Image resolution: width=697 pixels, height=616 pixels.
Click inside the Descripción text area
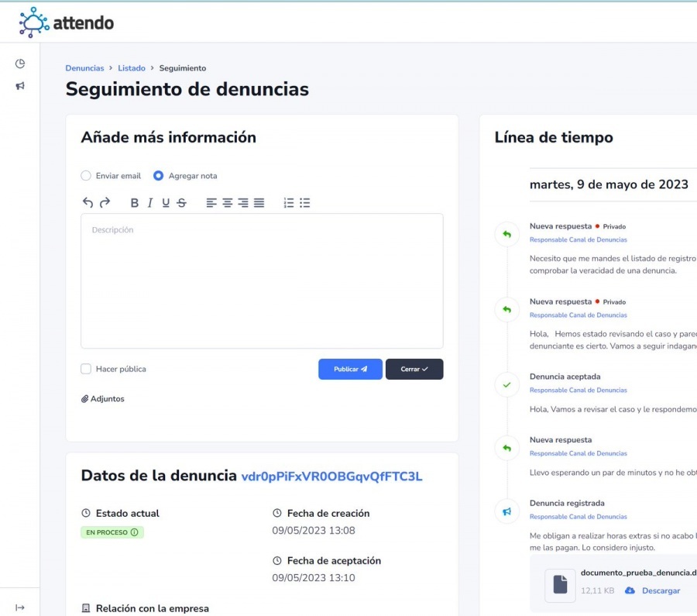point(262,283)
